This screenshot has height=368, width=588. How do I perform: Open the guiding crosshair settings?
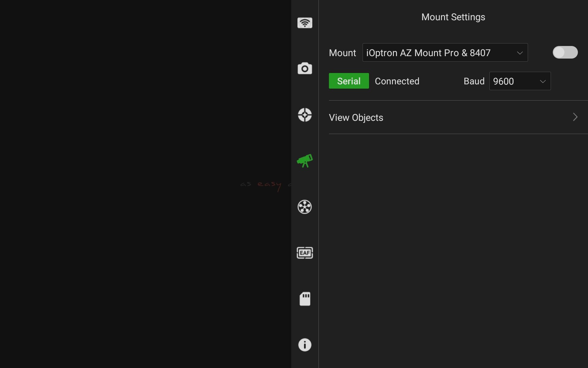(305, 115)
